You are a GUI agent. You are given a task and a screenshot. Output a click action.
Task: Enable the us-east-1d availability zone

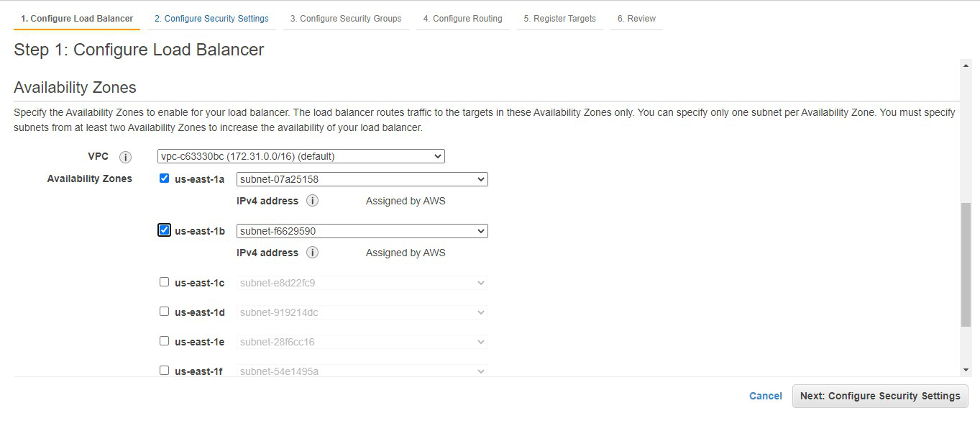tap(164, 312)
